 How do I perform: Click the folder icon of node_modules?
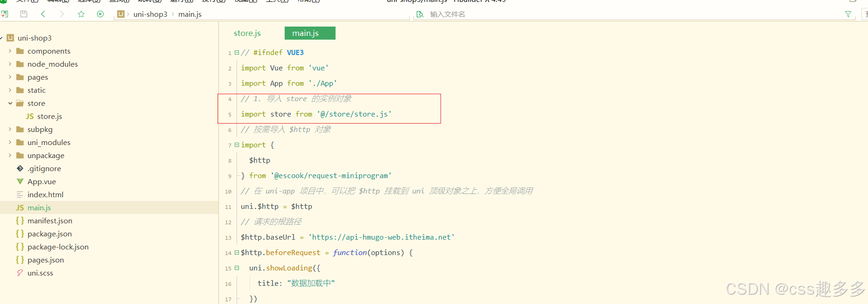pyautogui.click(x=20, y=64)
